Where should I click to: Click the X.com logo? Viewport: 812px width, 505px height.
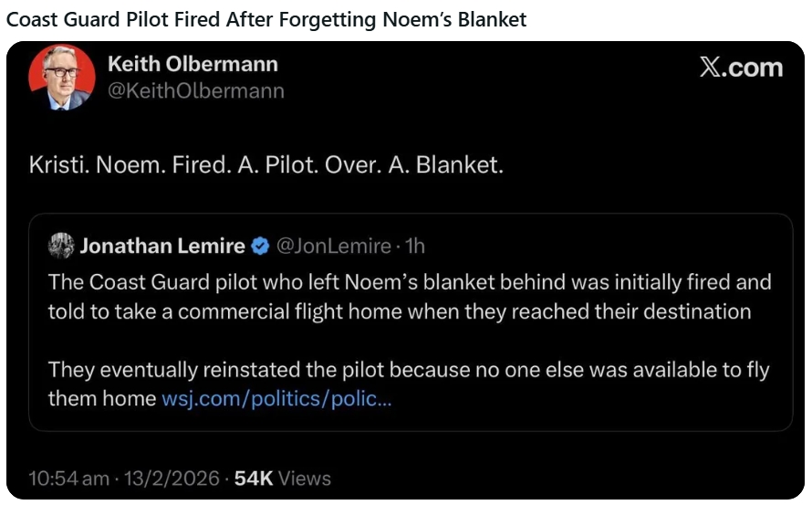click(x=741, y=68)
